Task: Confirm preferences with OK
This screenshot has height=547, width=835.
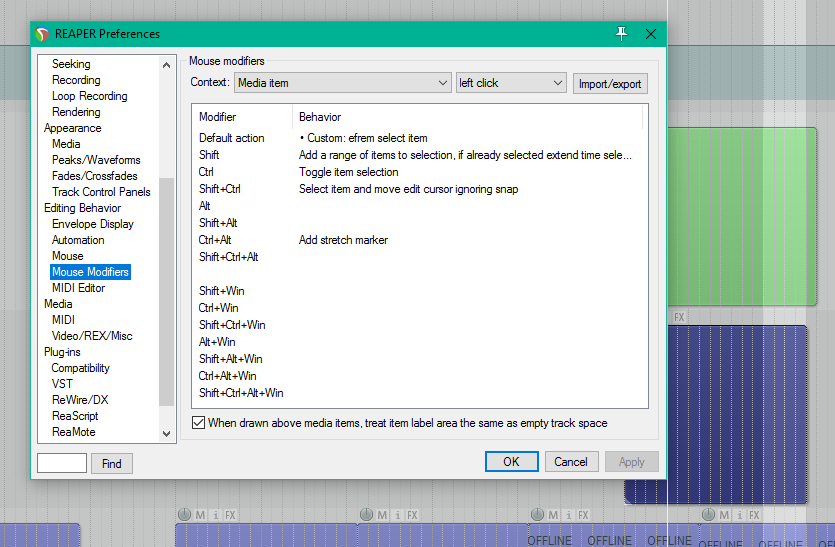Action: pyautogui.click(x=511, y=462)
